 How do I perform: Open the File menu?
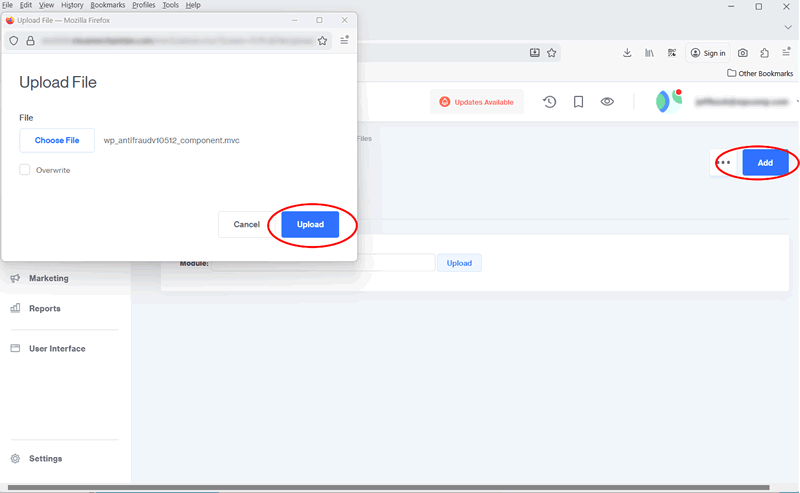pos(7,5)
